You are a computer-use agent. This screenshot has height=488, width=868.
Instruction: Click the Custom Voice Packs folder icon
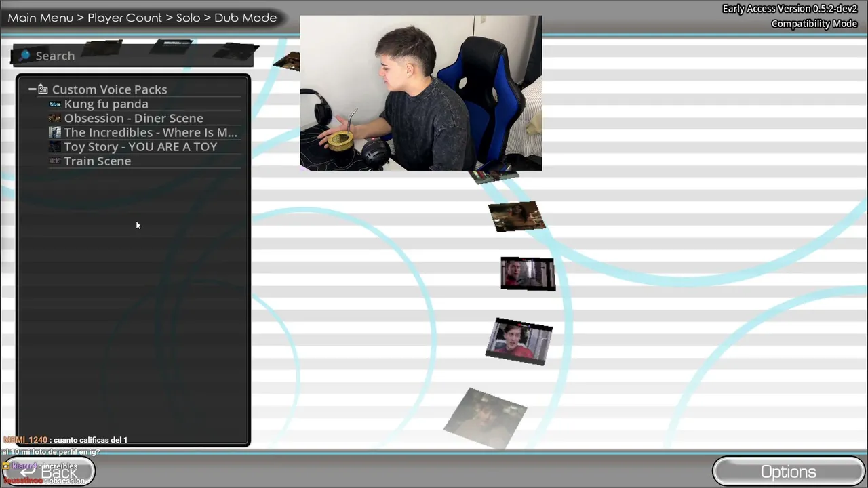click(x=43, y=89)
